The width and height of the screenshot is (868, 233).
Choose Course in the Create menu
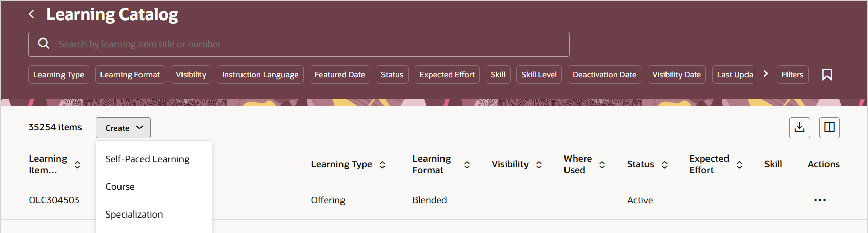click(x=120, y=187)
